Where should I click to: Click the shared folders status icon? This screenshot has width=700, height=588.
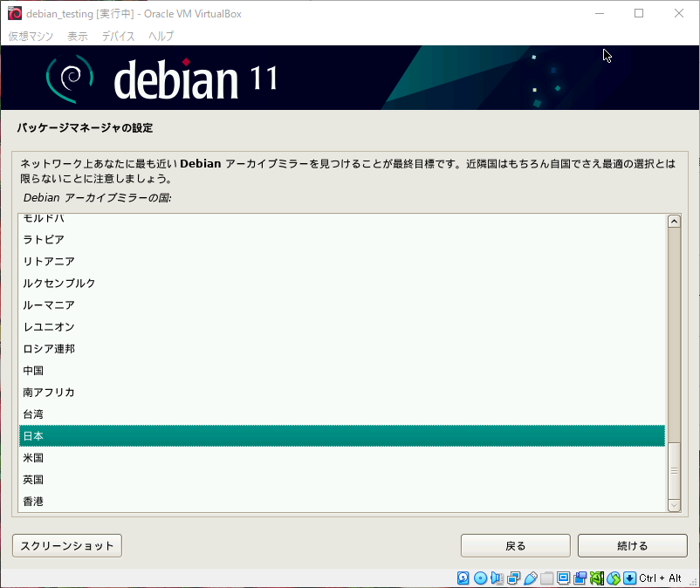[547, 578]
